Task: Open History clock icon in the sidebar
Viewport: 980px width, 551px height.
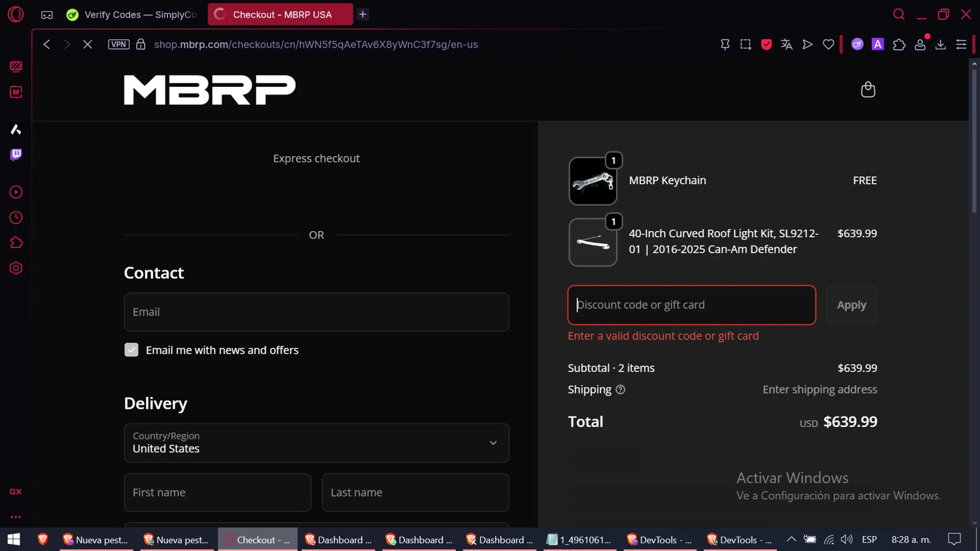Action: [x=16, y=217]
